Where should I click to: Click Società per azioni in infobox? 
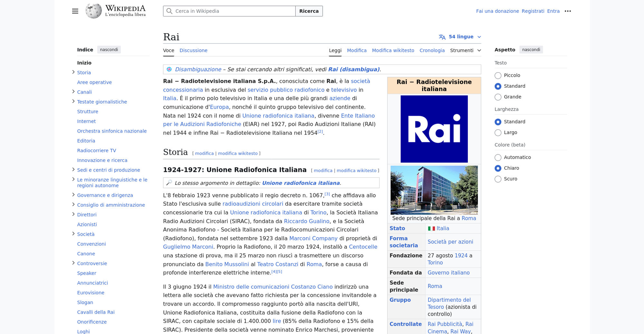click(x=450, y=242)
